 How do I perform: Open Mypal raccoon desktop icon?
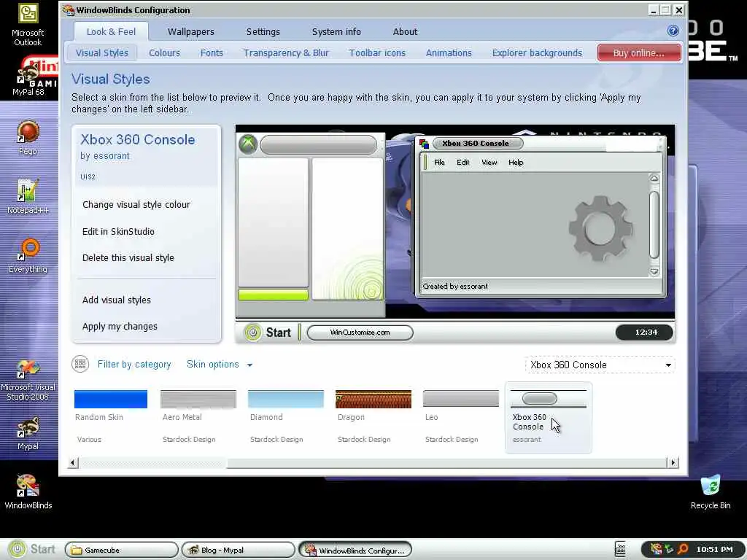[x=28, y=433]
